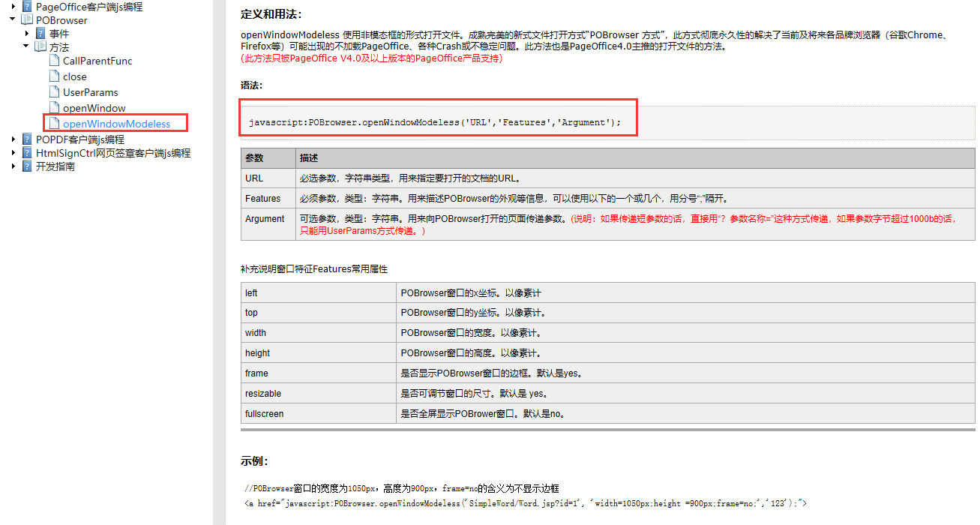Click the 事件 help book icon
Screen dimensions: 980x525
pos(40,33)
